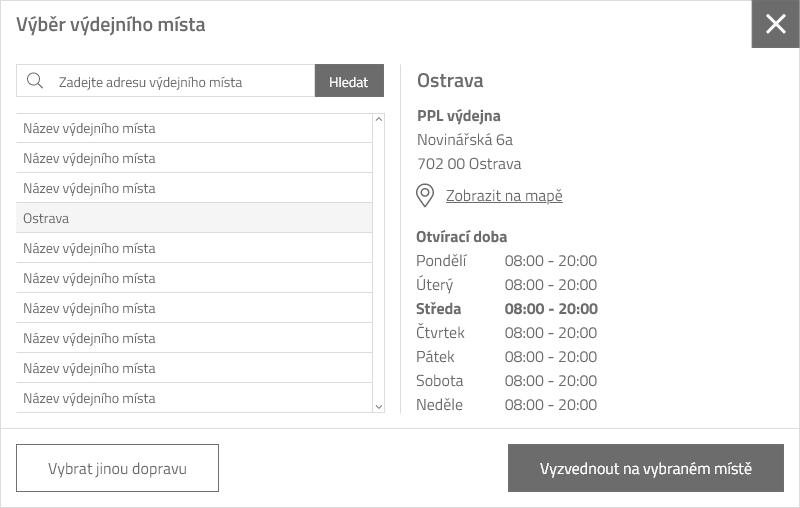Close the pickup point selection dialog

tap(775, 24)
